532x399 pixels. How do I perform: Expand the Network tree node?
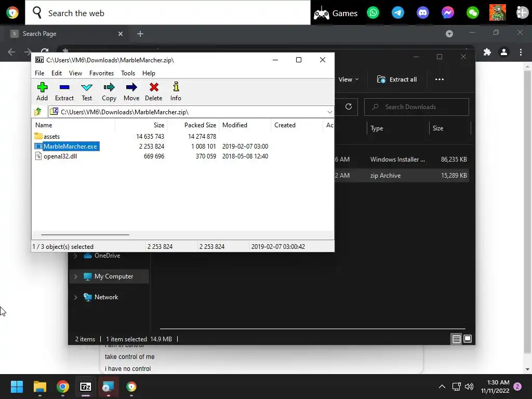[x=76, y=297]
